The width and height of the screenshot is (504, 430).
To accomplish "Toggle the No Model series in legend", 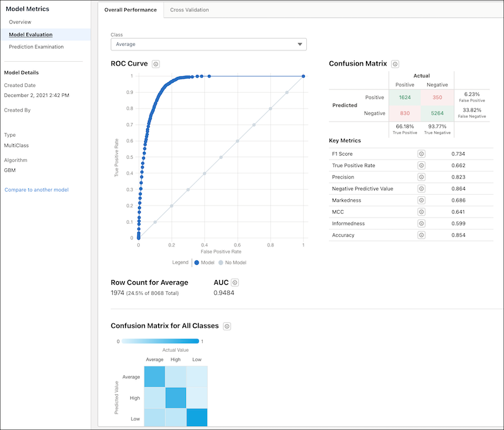I will click(232, 262).
